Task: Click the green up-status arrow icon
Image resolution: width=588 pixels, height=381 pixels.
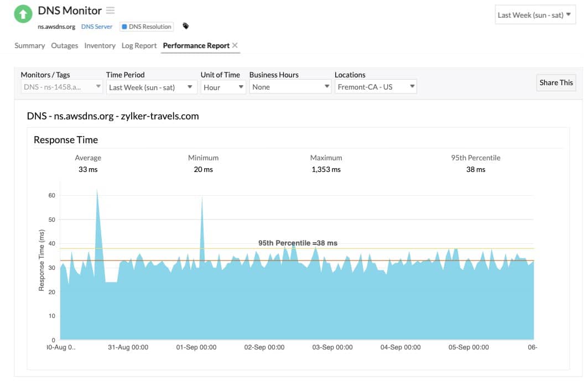Action: (x=23, y=14)
